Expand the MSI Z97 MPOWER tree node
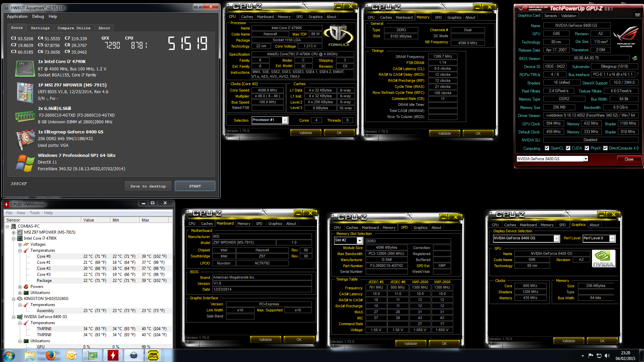The width and height of the screenshot is (644, 362). click(x=13, y=233)
